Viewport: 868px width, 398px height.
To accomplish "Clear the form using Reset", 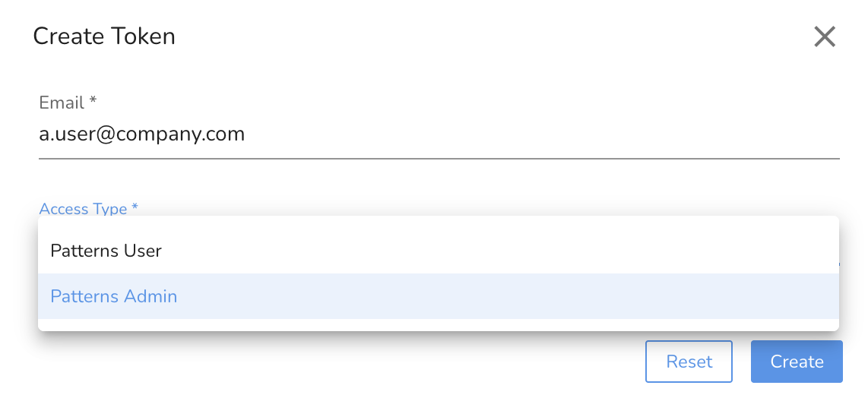I will click(x=689, y=362).
